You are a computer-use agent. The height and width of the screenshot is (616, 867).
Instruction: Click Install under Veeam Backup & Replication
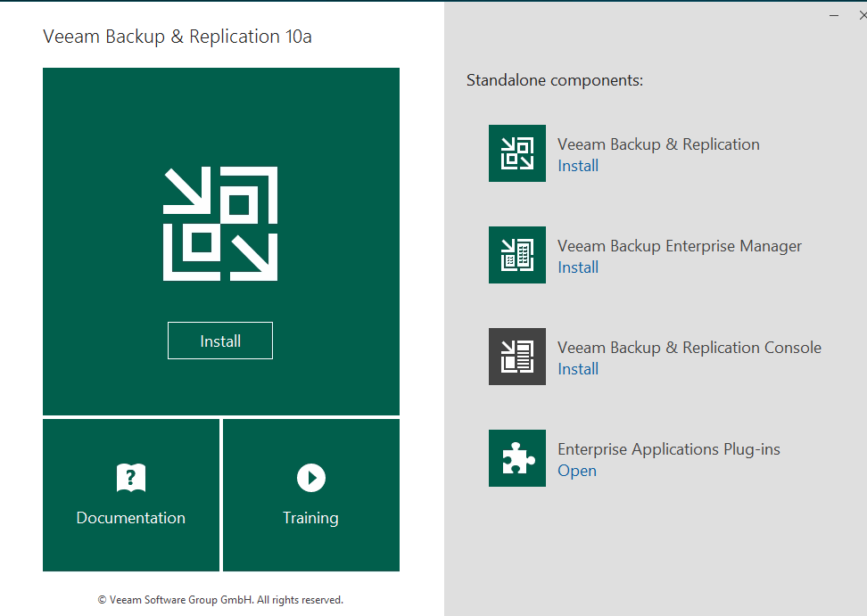pyautogui.click(x=578, y=166)
